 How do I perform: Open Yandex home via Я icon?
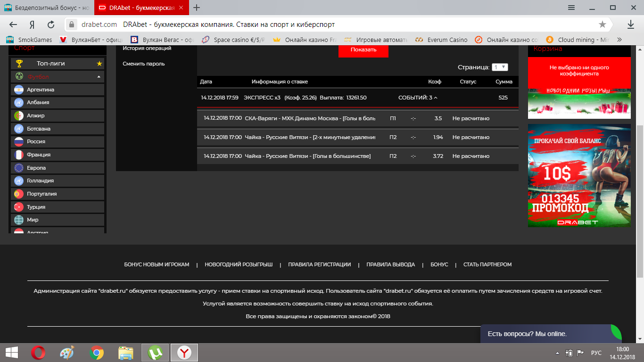pyautogui.click(x=32, y=25)
